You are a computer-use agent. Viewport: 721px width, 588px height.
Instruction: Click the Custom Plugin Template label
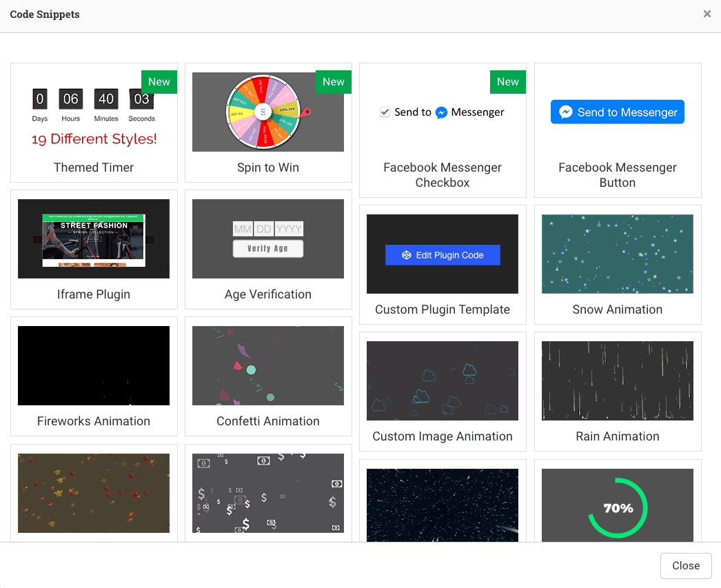(442, 310)
